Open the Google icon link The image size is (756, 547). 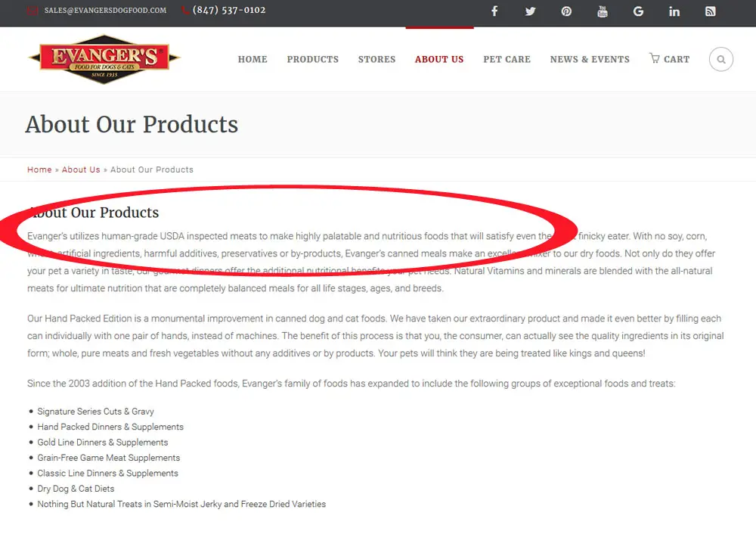click(638, 11)
